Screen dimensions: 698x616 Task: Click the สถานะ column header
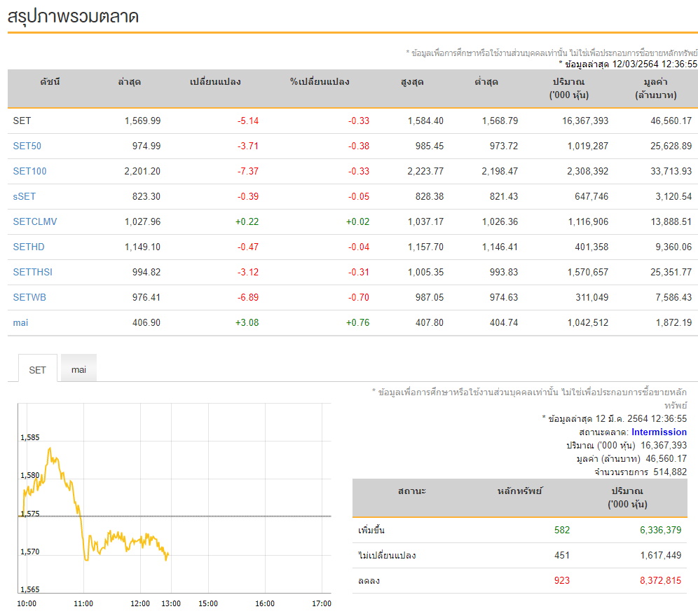[412, 491]
